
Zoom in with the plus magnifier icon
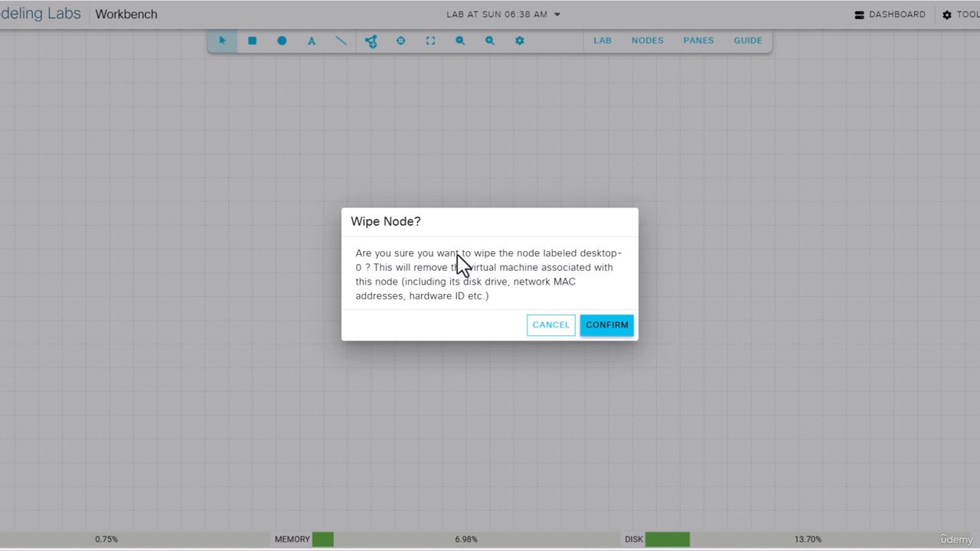point(490,41)
